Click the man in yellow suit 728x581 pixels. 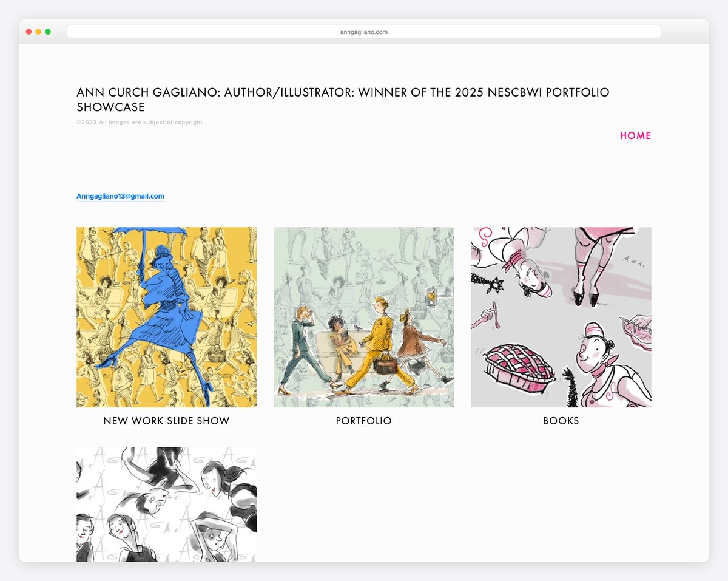coord(379,343)
